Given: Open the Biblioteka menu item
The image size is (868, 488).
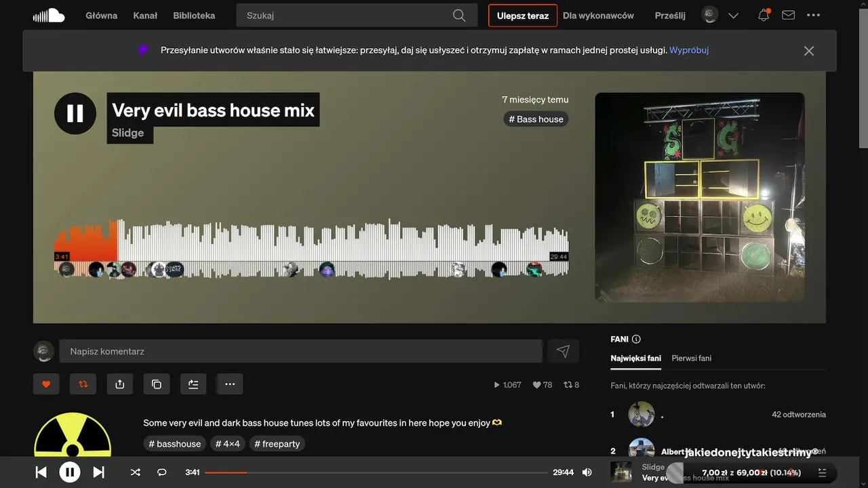Looking at the screenshot, I should click(x=194, y=16).
